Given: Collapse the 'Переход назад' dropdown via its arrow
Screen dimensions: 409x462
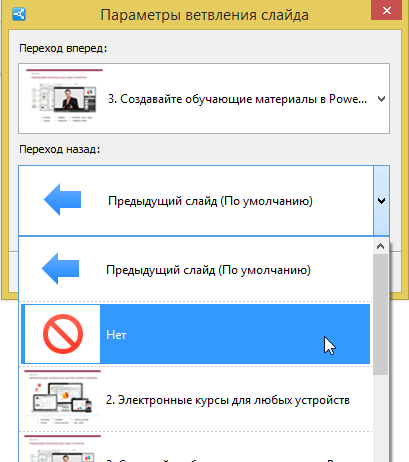Looking at the screenshot, I should point(381,201).
